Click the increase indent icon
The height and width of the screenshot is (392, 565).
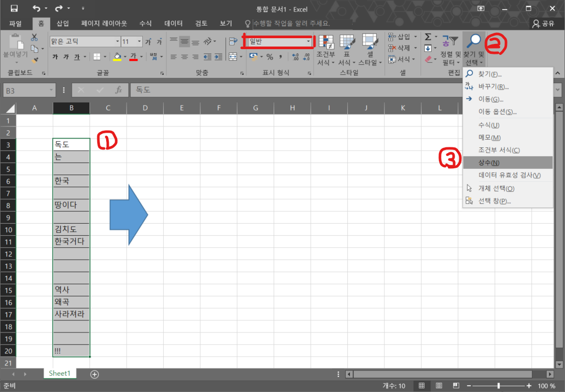pyautogui.click(x=218, y=57)
